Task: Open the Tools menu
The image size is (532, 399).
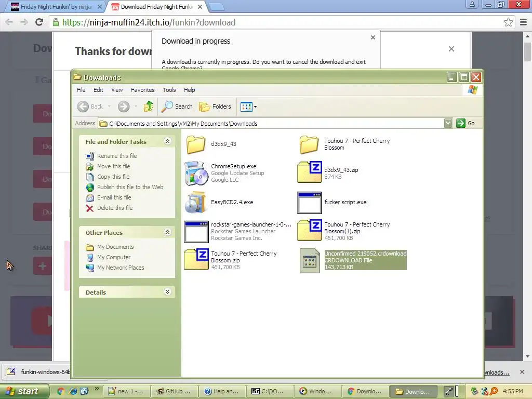Action: [169, 90]
